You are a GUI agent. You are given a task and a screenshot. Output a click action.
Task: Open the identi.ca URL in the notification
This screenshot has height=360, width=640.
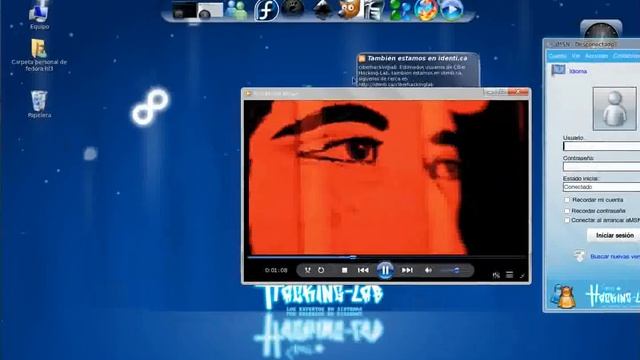395,84
